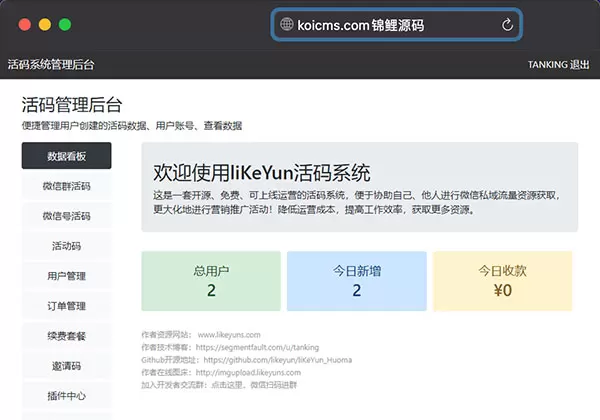The width and height of the screenshot is (600, 420).
Task: Open 邀请码 sidebar item
Action: (x=67, y=366)
